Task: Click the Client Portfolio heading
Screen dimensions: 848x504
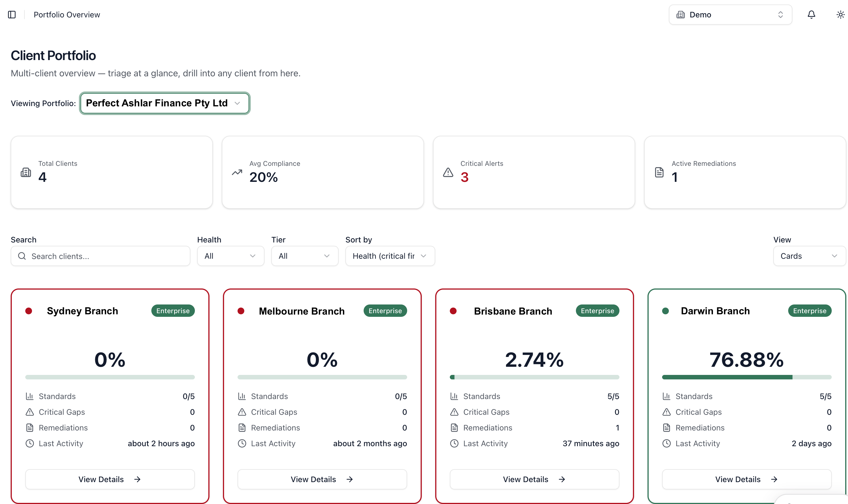Action: click(x=53, y=55)
